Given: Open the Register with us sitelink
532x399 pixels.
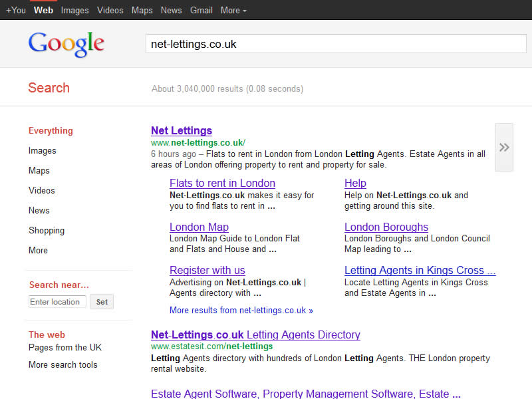Looking at the screenshot, I should [x=207, y=271].
